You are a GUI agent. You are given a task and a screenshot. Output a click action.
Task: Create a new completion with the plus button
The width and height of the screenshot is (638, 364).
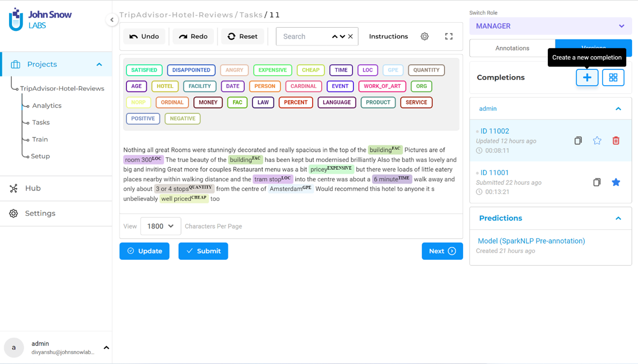587,77
